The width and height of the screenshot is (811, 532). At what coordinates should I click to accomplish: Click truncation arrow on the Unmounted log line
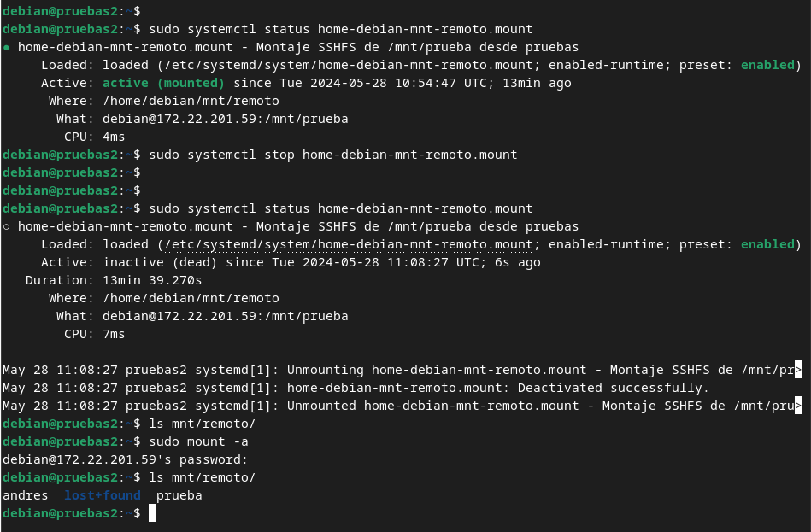point(798,406)
